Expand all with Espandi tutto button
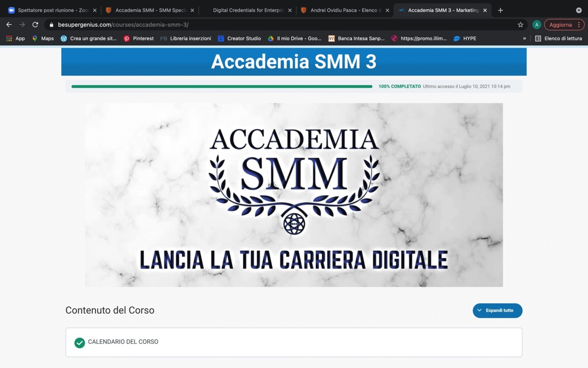 click(x=497, y=310)
